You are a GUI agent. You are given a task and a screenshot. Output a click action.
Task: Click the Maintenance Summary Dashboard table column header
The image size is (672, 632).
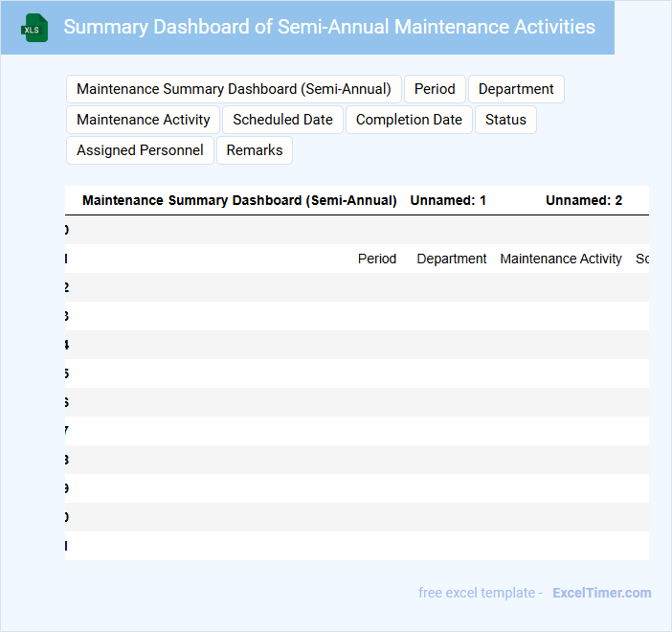(x=239, y=201)
